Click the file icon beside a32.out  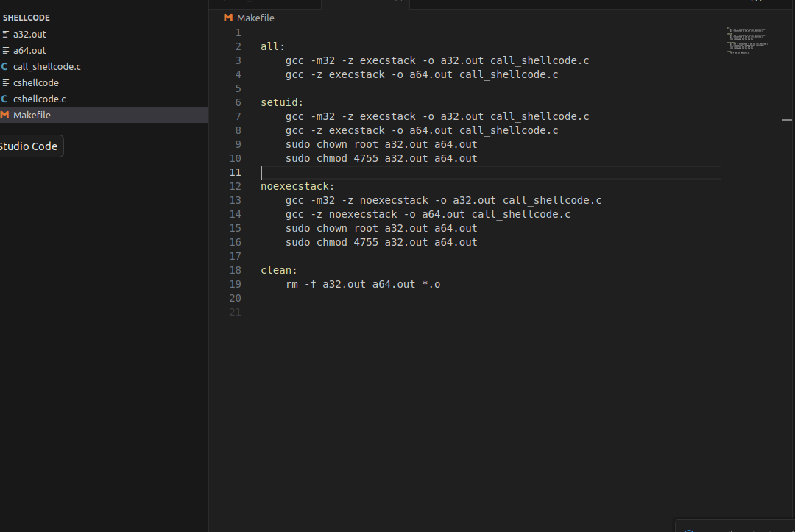(x=6, y=34)
